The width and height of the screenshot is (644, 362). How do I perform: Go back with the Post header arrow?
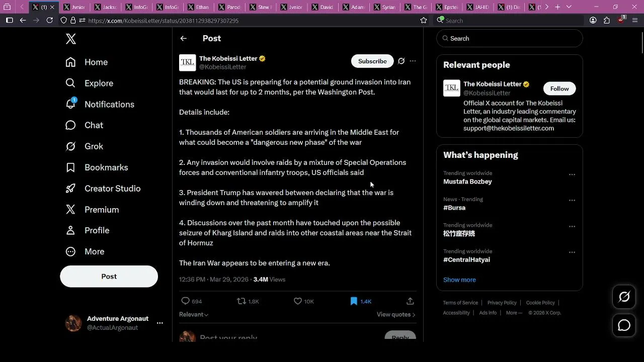pos(183,38)
